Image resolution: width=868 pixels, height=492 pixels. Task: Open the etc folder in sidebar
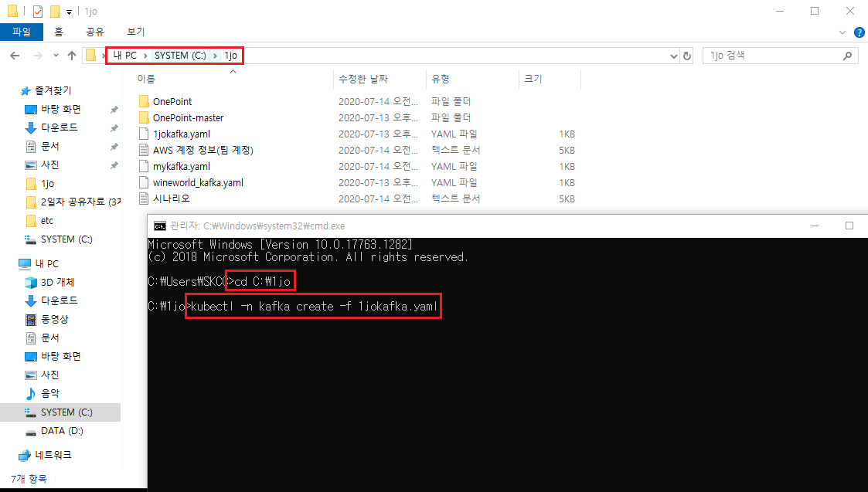coord(47,220)
